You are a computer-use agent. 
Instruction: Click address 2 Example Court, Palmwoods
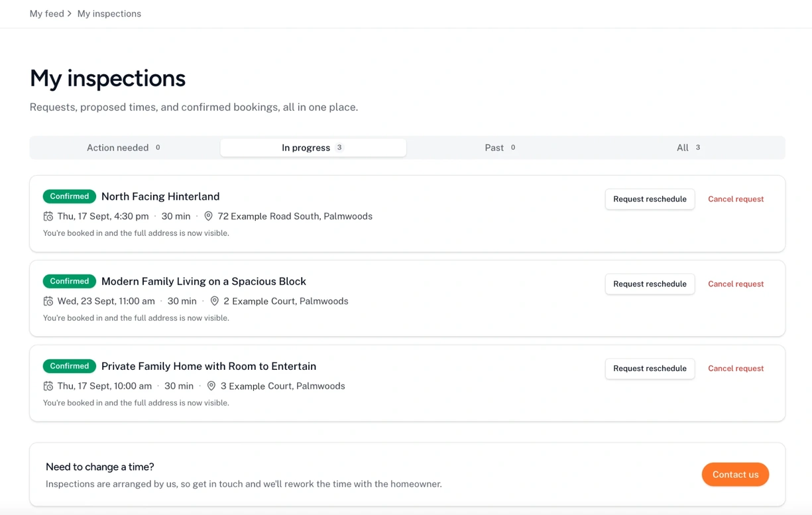286,301
